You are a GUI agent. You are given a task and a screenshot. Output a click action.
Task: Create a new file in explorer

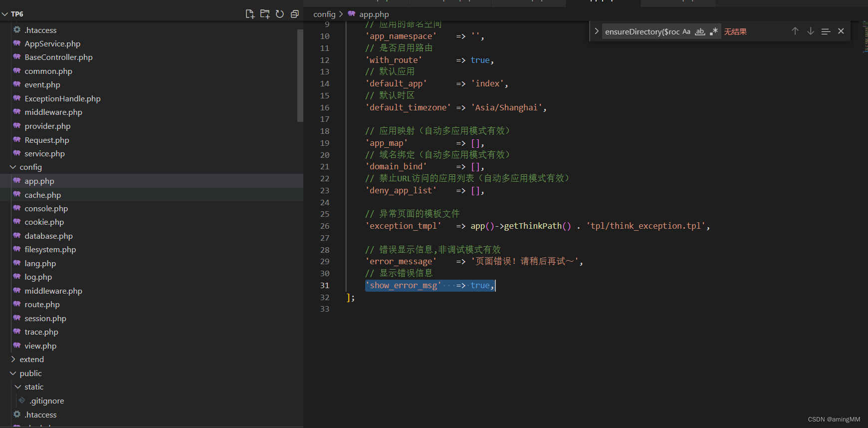click(250, 14)
